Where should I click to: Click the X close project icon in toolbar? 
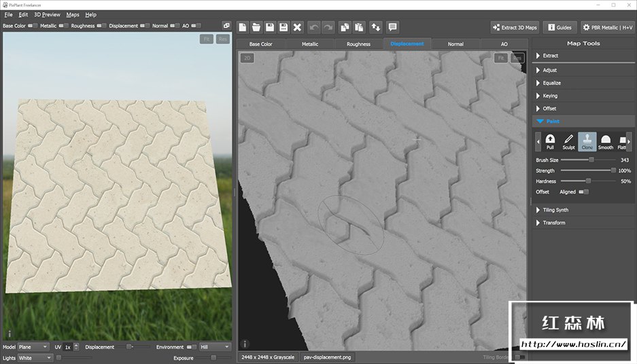pos(297,27)
